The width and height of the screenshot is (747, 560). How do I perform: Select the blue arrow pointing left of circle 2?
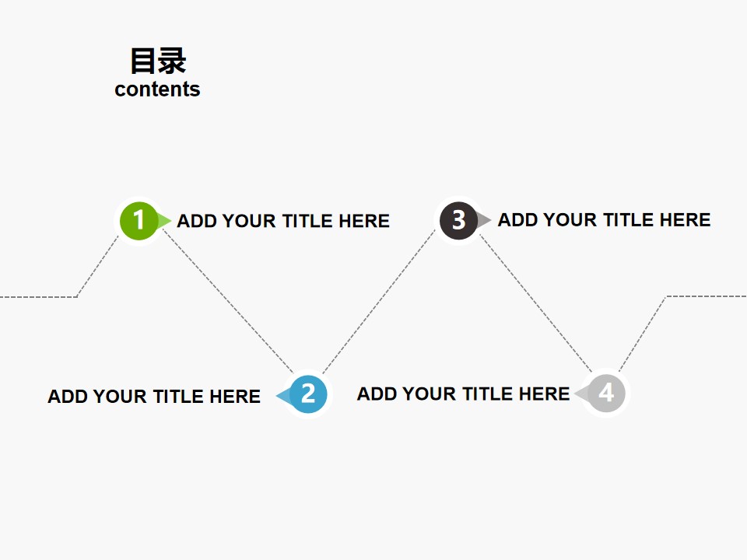click(x=283, y=395)
